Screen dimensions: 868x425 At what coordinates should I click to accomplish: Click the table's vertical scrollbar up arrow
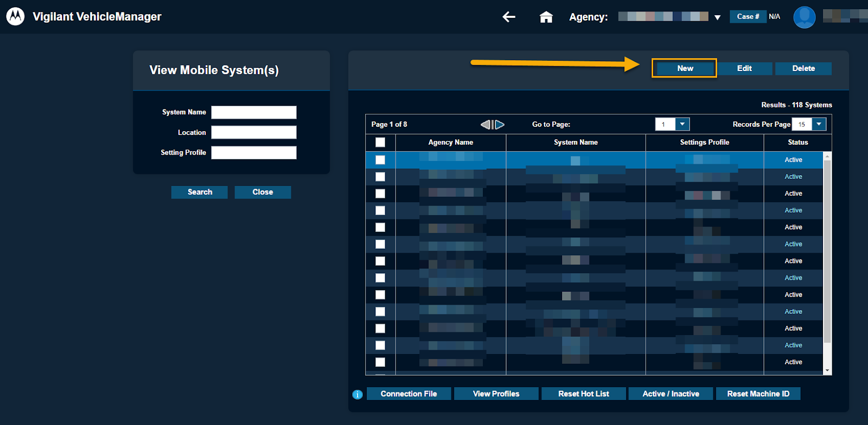click(x=827, y=156)
